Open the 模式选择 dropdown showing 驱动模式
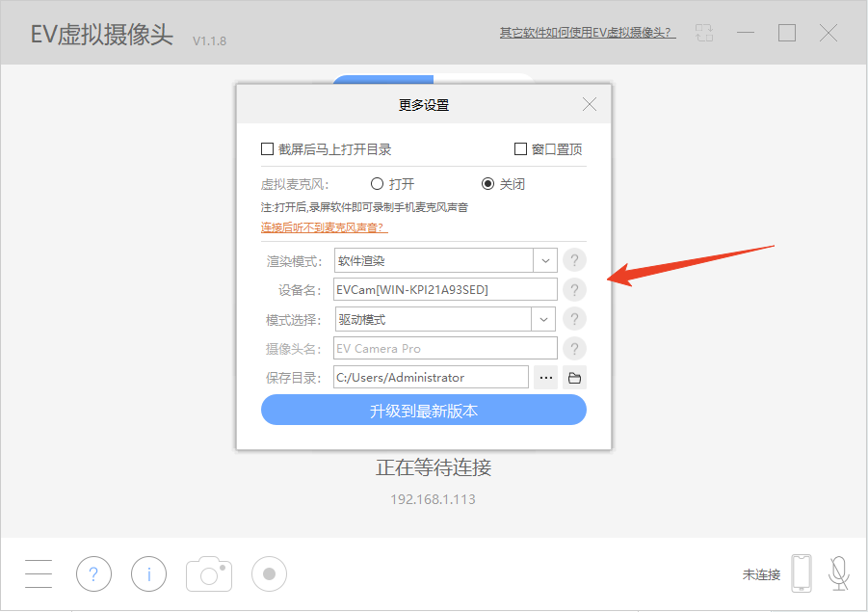Screen dimensions: 868x612 click(545, 319)
